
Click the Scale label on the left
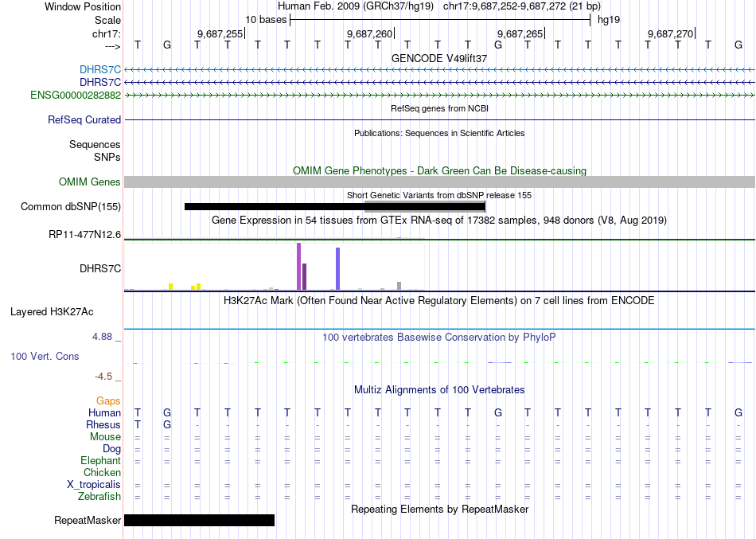point(108,20)
